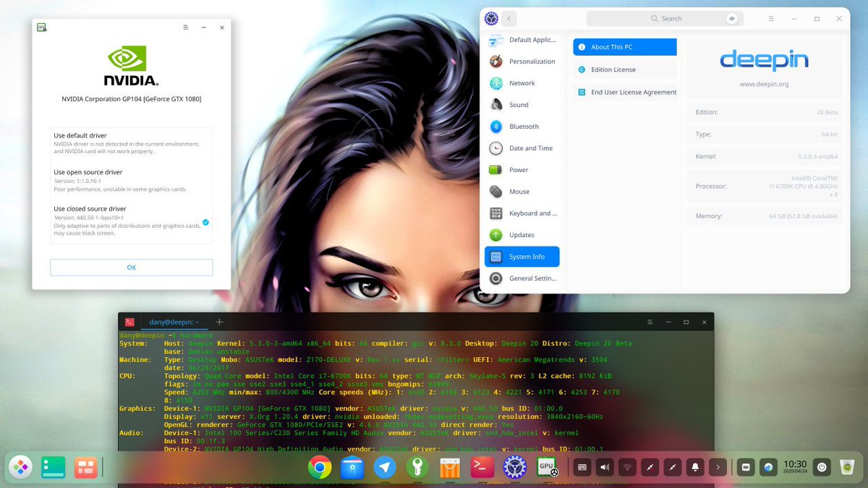This screenshot has width=868, height=488.
Task: Open Updates in the settings sidebar
Action: point(522,235)
